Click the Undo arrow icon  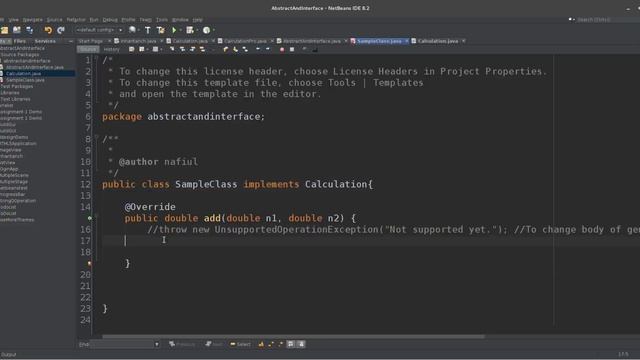48,30
